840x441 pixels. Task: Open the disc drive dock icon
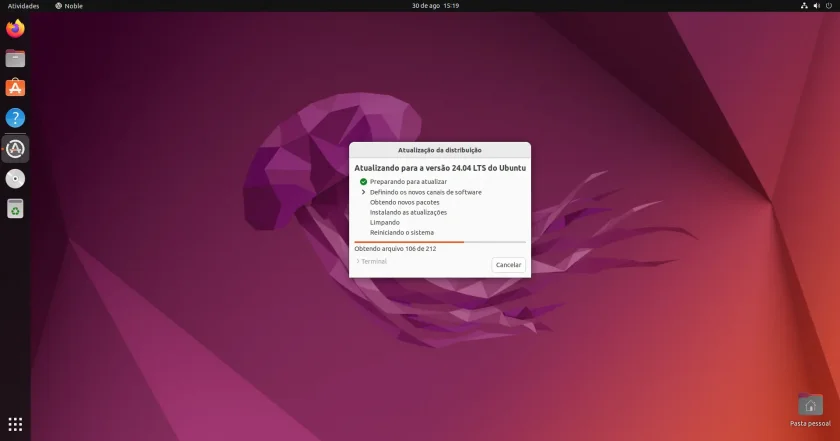(x=15, y=179)
